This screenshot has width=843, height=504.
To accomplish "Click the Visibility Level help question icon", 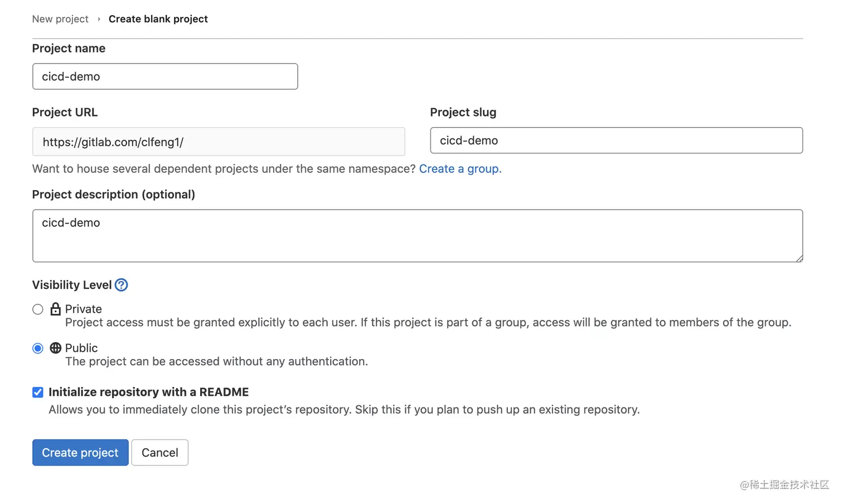I will coord(121,285).
